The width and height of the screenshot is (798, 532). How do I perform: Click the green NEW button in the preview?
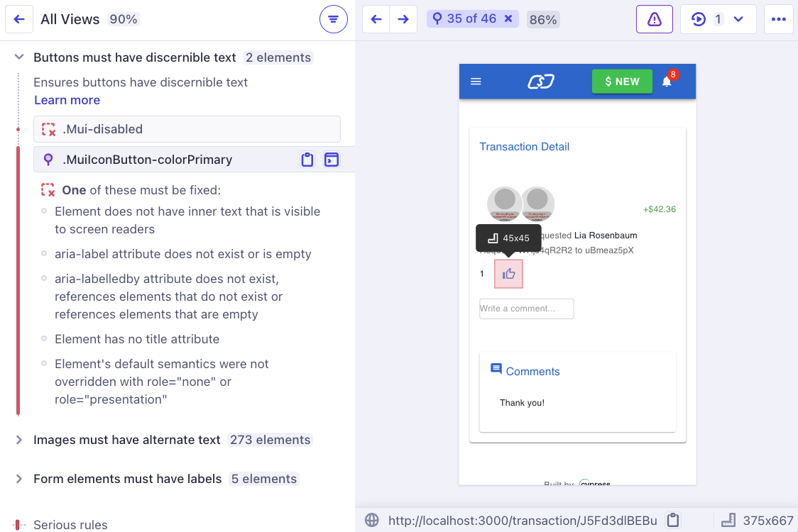pos(622,81)
